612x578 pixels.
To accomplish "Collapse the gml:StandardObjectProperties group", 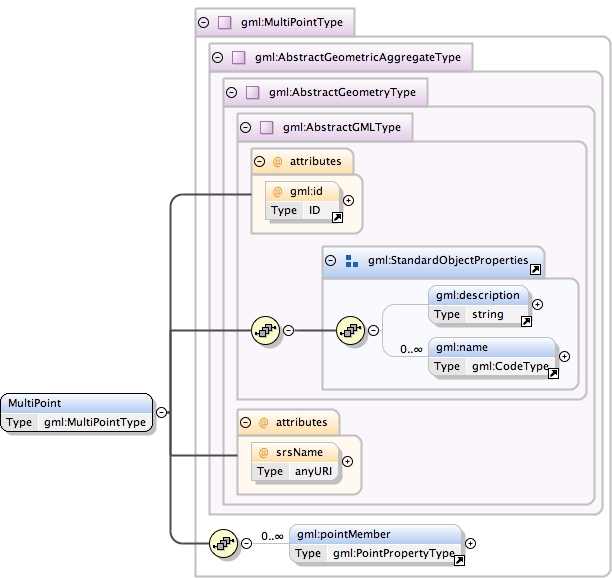I will coord(330,260).
